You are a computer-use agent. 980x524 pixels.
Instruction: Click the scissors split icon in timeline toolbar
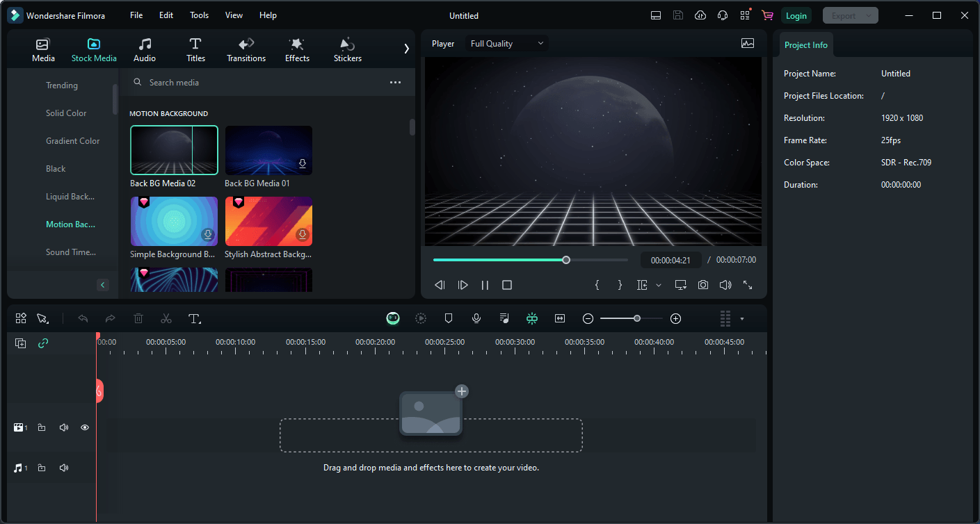tap(166, 318)
